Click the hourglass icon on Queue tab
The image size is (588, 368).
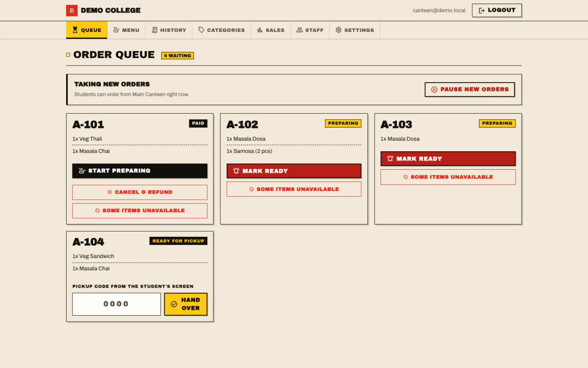pyautogui.click(x=75, y=30)
